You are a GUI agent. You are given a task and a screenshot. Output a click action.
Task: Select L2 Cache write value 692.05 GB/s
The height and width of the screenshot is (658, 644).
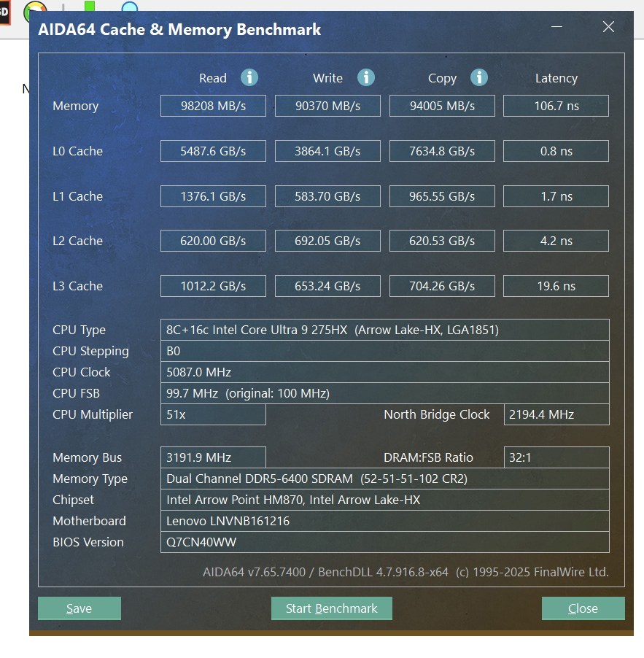[x=327, y=241]
